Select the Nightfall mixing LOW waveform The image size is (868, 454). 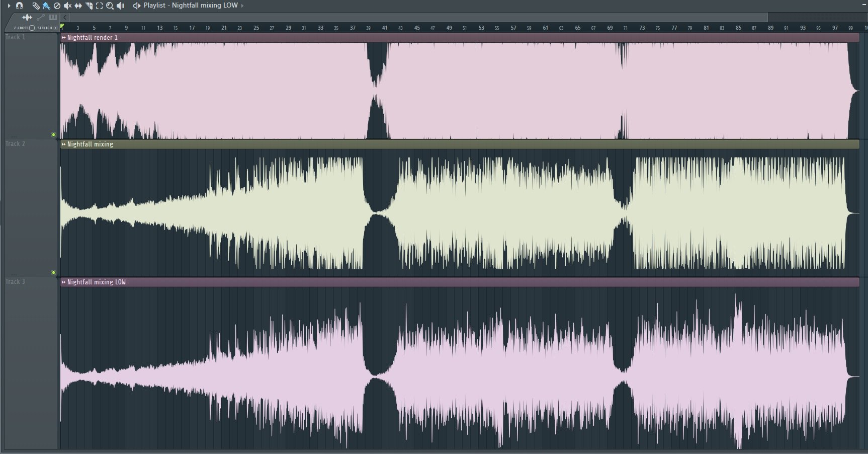[x=460, y=368]
